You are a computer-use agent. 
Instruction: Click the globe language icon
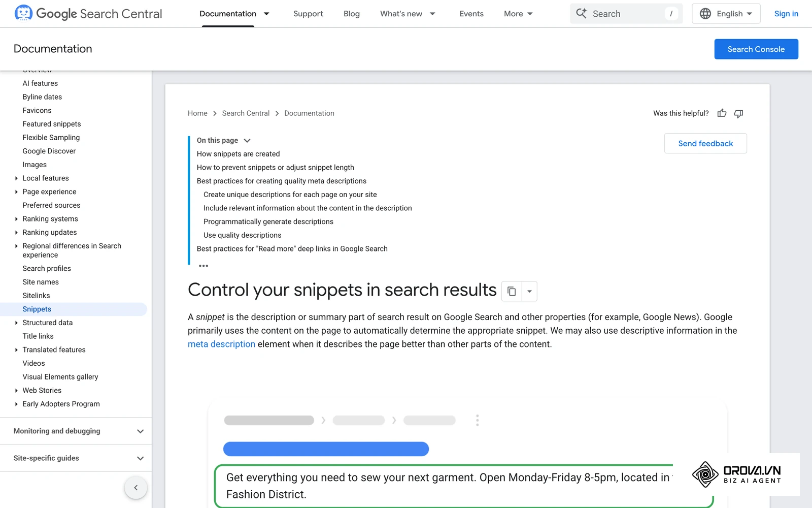pyautogui.click(x=705, y=14)
